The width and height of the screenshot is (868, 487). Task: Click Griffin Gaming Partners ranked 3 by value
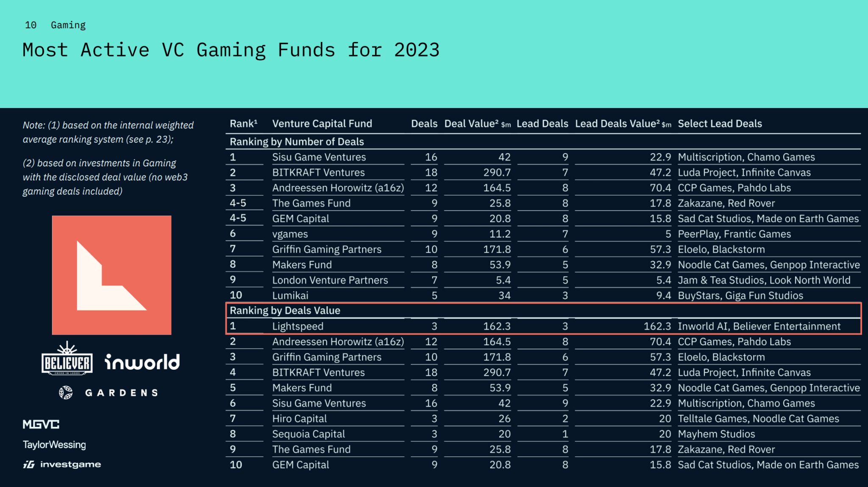click(326, 357)
